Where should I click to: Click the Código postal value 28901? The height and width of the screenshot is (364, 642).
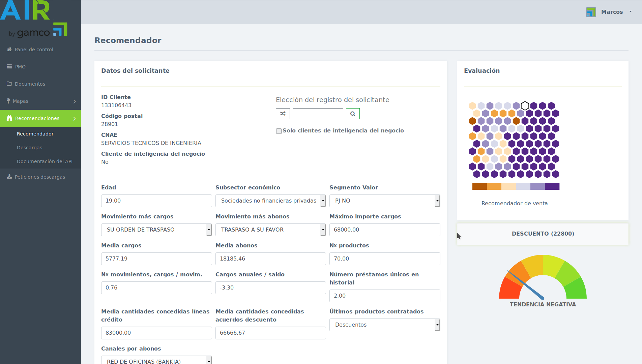pos(110,124)
